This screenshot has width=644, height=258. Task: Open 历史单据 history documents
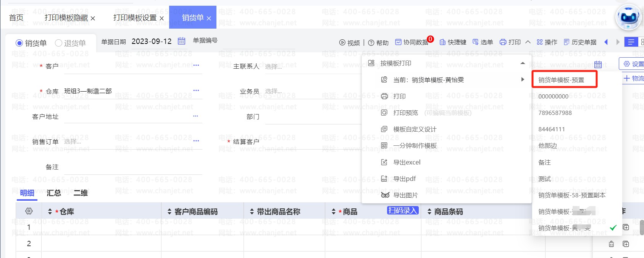(580, 42)
